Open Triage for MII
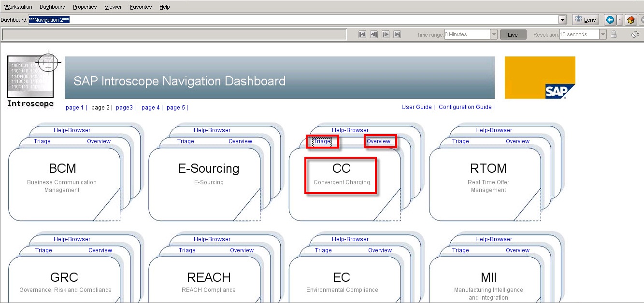The image size is (644, 303). click(x=460, y=250)
